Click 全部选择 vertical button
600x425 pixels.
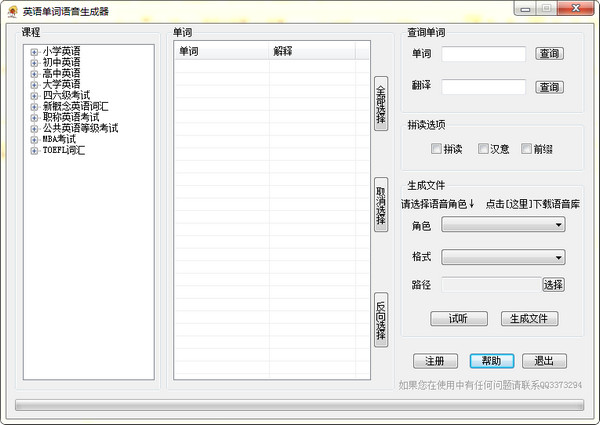[380, 104]
